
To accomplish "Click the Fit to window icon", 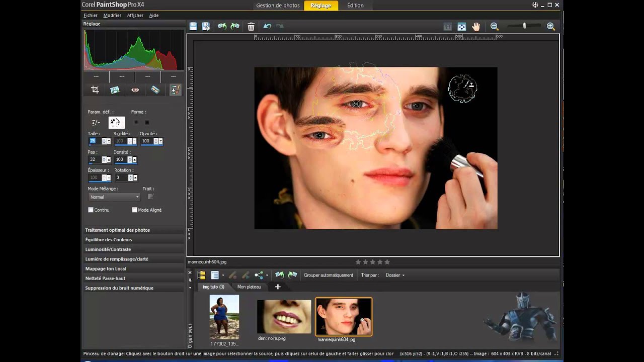I will [462, 27].
